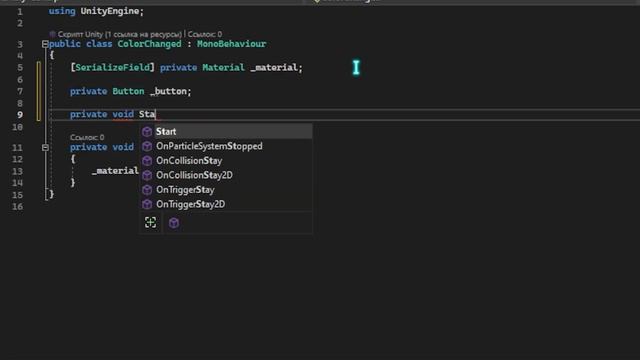
Task: Click the cube icon beside OnParticleSystemStopped
Action: tap(147, 146)
